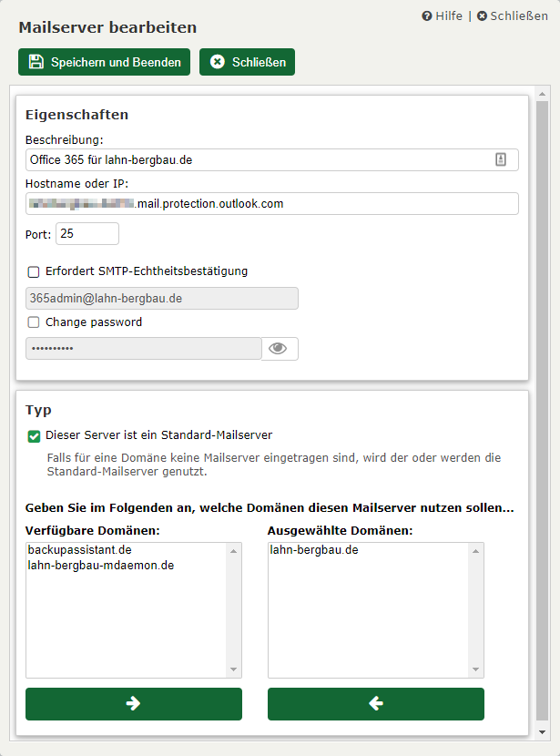Select backupassistant.de in available domains
The height and width of the screenshot is (756, 560).
coord(80,550)
